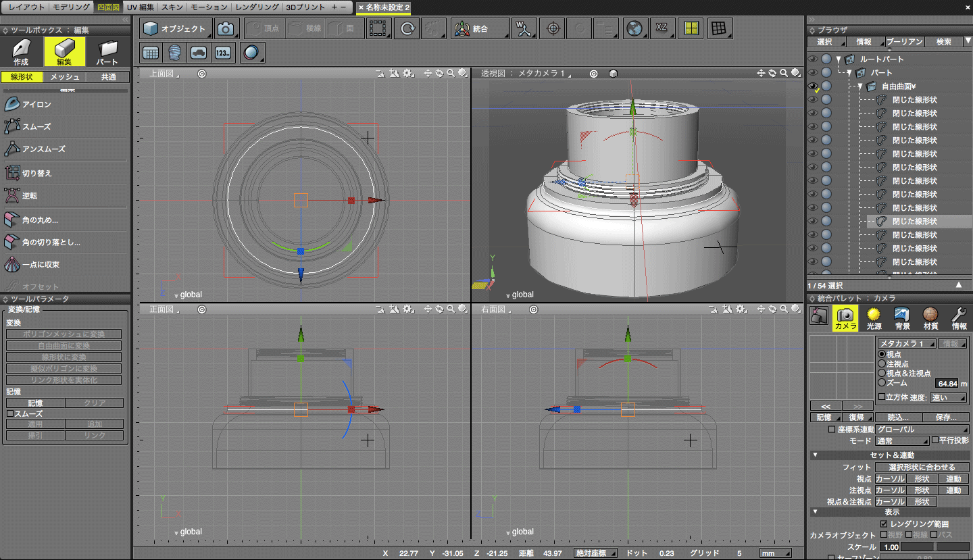This screenshot has width=973, height=560.
Task: Select the スムーズ smooth tool
Action: pos(36,127)
